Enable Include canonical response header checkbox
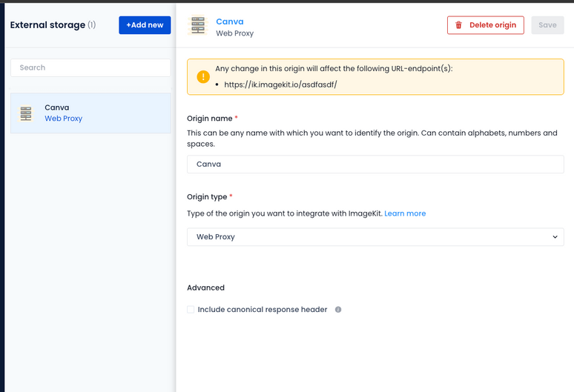The height and width of the screenshot is (392, 574). click(191, 310)
